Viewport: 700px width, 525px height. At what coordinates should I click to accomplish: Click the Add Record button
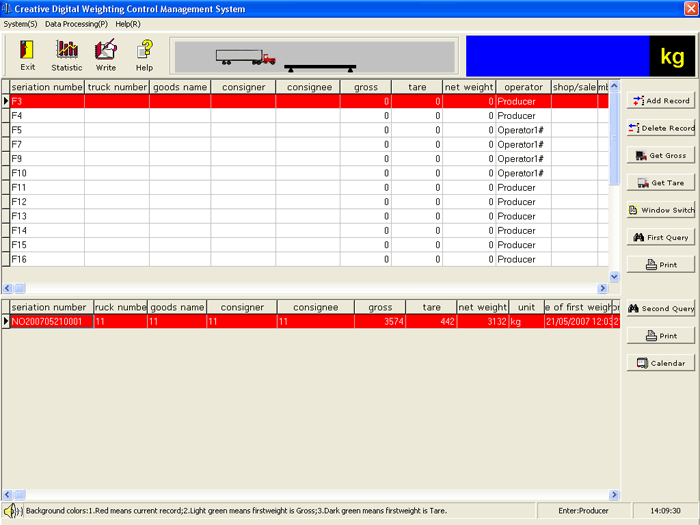pos(661,101)
